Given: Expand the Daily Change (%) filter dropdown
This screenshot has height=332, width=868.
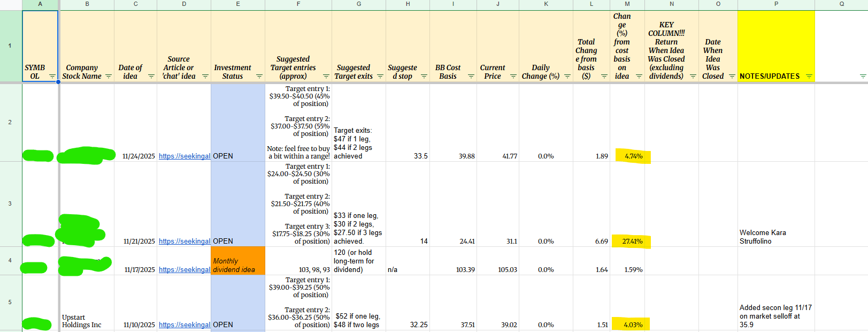Looking at the screenshot, I should tap(567, 77).
